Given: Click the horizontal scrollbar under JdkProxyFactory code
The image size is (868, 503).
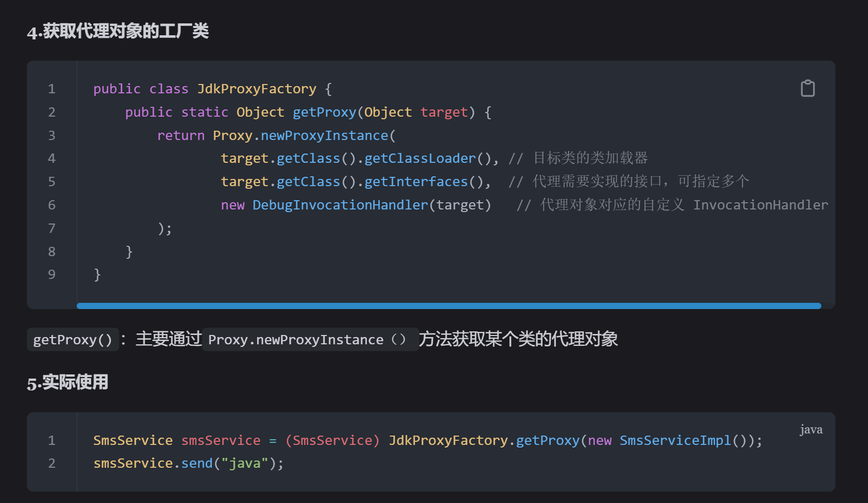Looking at the screenshot, I should tap(449, 306).
